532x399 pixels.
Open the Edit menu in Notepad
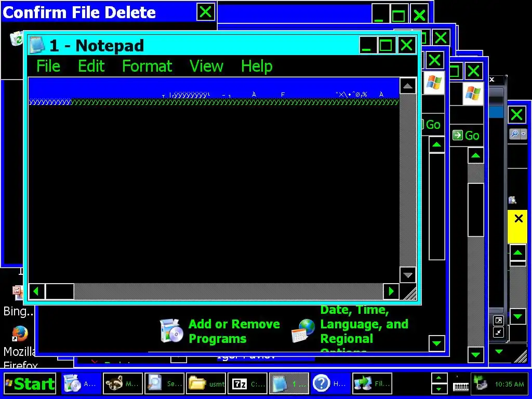pos(91,66)
